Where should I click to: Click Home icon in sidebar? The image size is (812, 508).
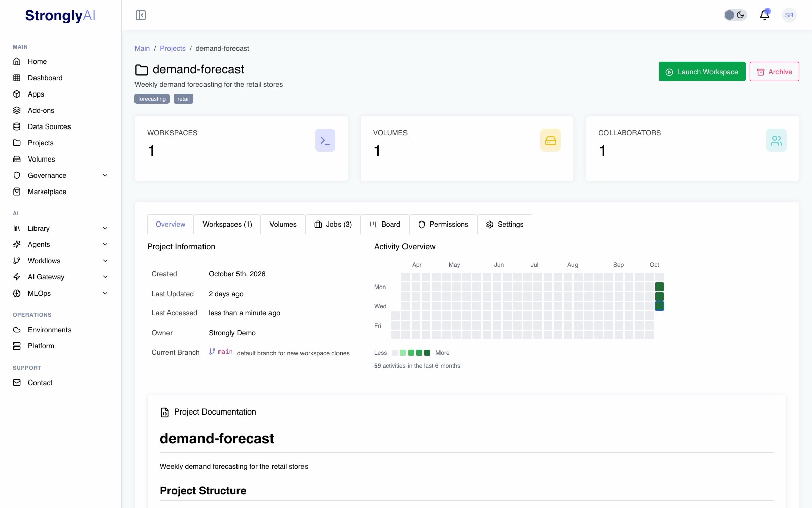17,61
